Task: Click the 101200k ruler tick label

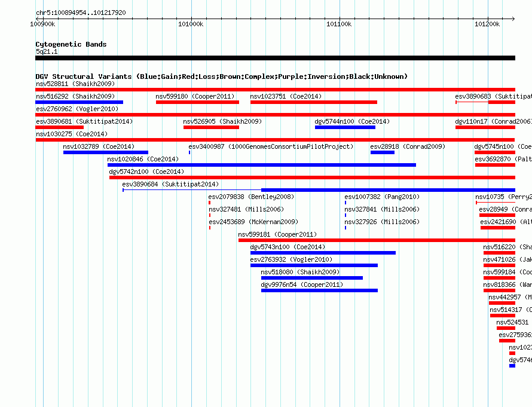Action: coord(487,24)
